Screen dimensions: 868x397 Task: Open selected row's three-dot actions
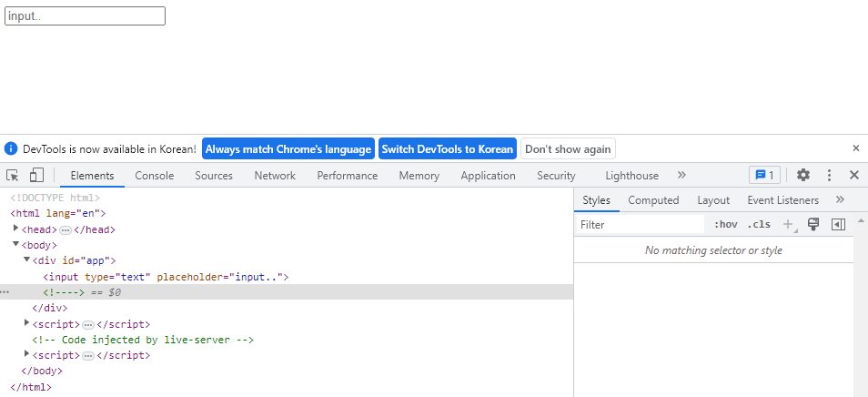tap(5, 291)
